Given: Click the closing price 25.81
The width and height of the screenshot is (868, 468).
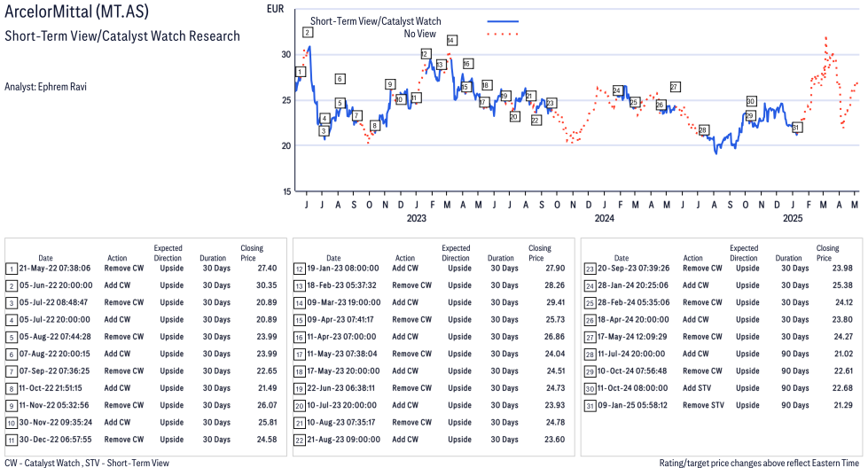Looking at the screenshot, I should coord(268,423).
